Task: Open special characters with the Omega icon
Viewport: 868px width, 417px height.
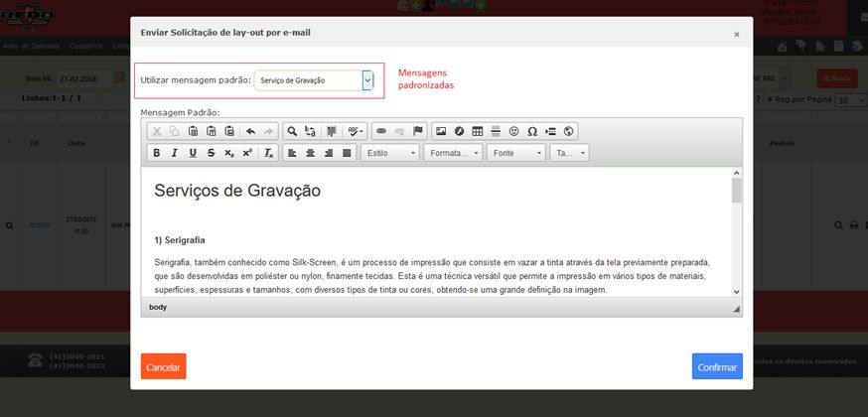Action: (532, 131)
